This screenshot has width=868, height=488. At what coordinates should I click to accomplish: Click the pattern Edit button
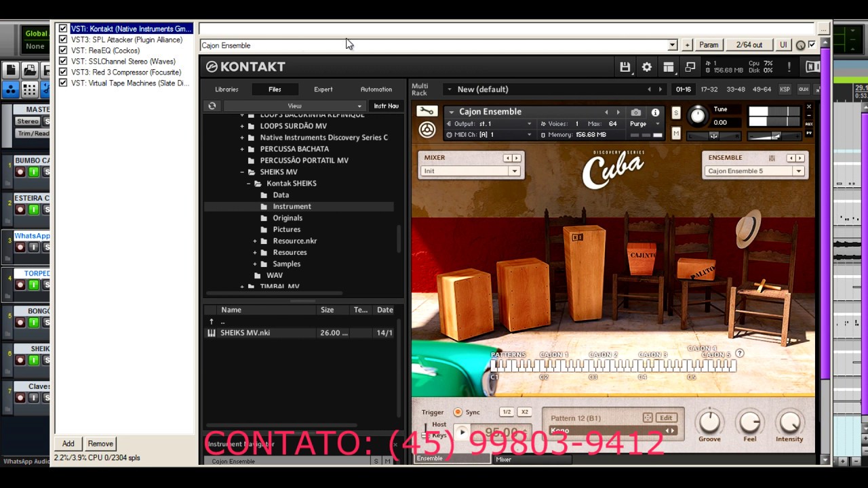(x=666, y=418)
